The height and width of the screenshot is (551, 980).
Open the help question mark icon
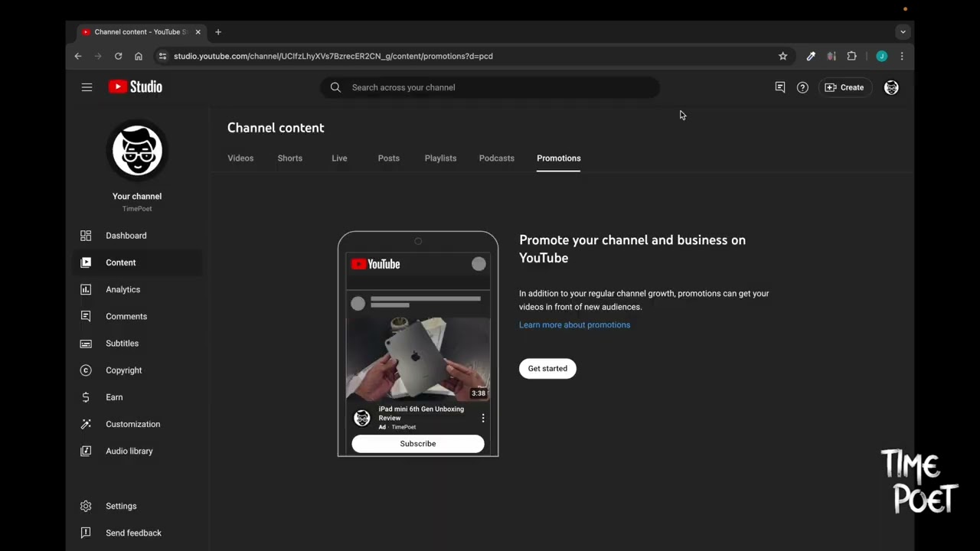tap(802, 87)
